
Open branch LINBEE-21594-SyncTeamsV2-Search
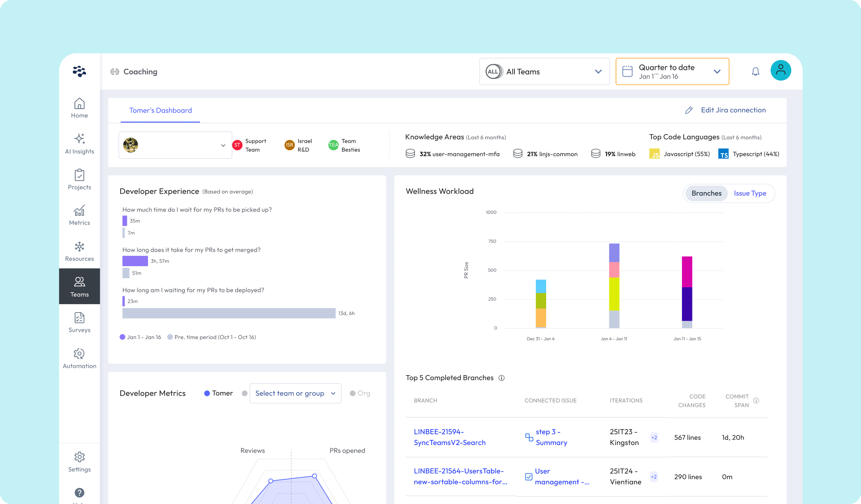pos(450,437)
